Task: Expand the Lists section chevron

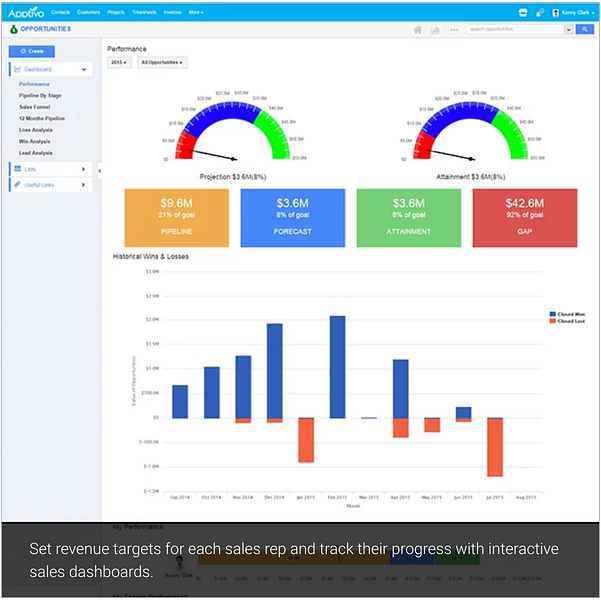Action: click(x=83, y=169)
